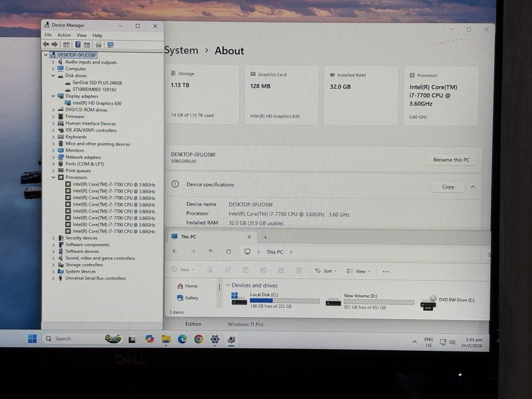Open Settings gear icon on taskbar
The width and height of the screenshot is (532, 399).
(x=215, y=339)
